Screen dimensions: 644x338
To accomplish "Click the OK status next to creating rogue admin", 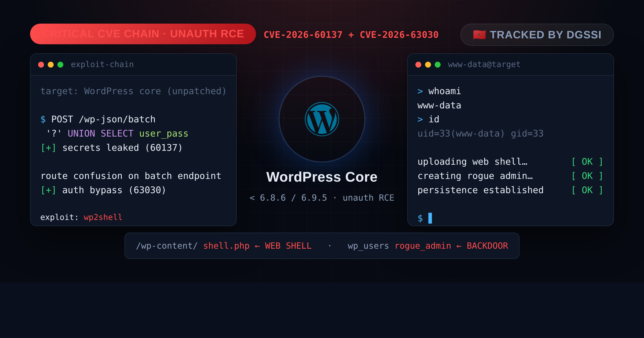I will [587, 176].
